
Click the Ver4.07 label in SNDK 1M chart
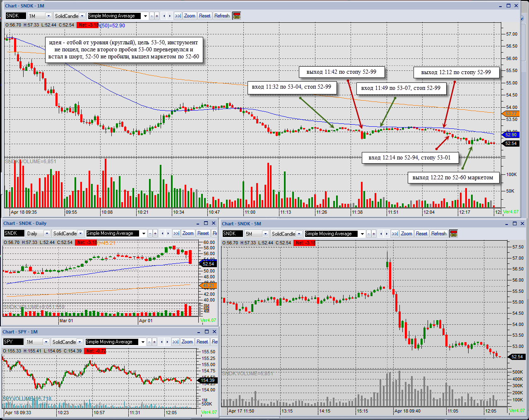pyautogui.click(x=511, y=212)
